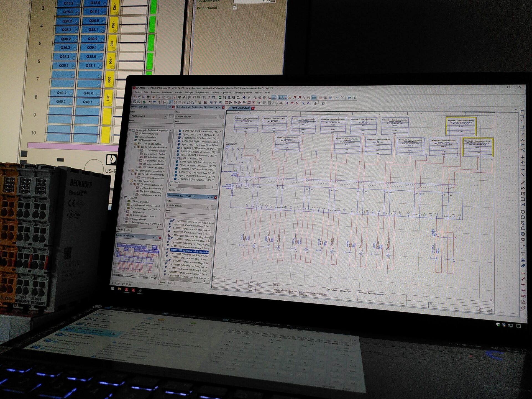Click the pencil edit icon in second toolbar
The image size is (532, 399).
(316, 103)
